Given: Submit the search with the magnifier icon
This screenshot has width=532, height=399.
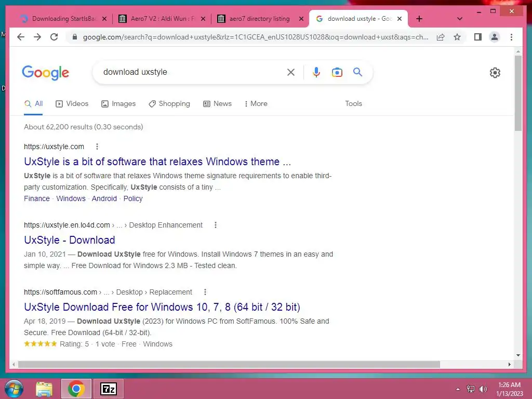Looking at the screenshot, I should point(357,72).
